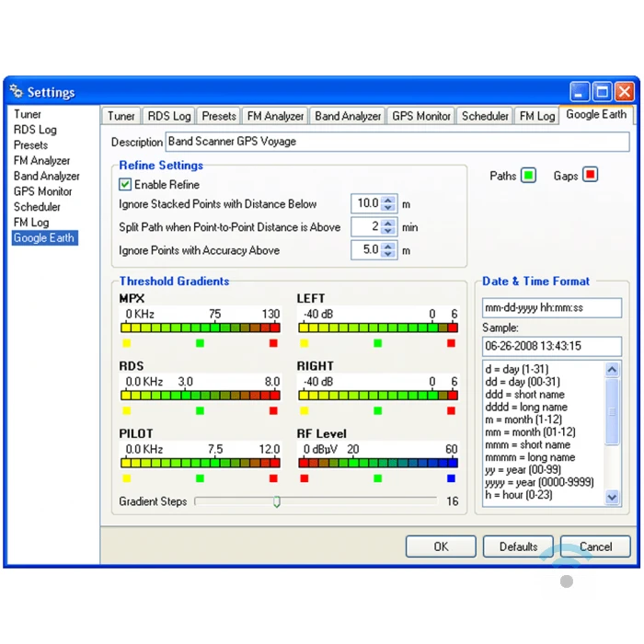Switch to the Tuner tab
Viewport: 644px width, 644px height.
pyautogui.click(x=121, y=116)
